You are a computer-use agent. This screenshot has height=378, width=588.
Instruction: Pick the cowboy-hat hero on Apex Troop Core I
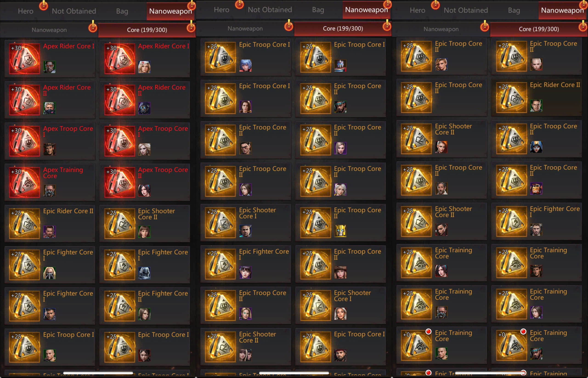coord(49,150)
